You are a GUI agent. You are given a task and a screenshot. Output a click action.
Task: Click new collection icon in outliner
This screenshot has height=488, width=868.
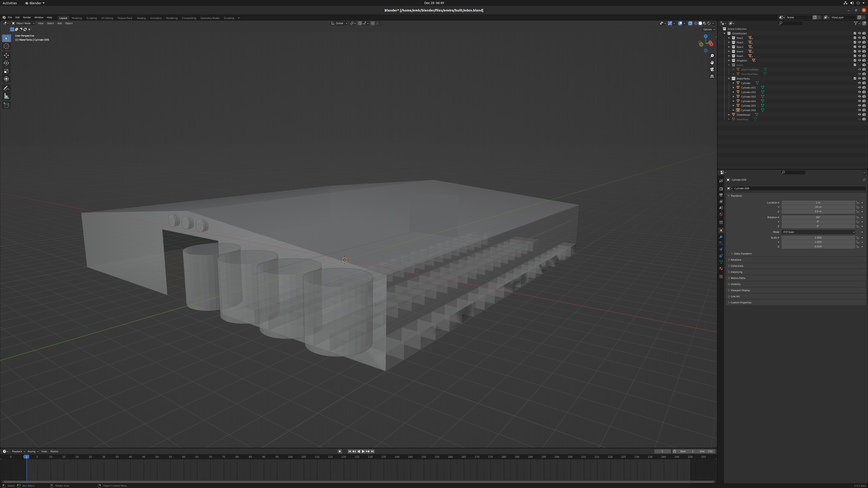tap(864, 23)
